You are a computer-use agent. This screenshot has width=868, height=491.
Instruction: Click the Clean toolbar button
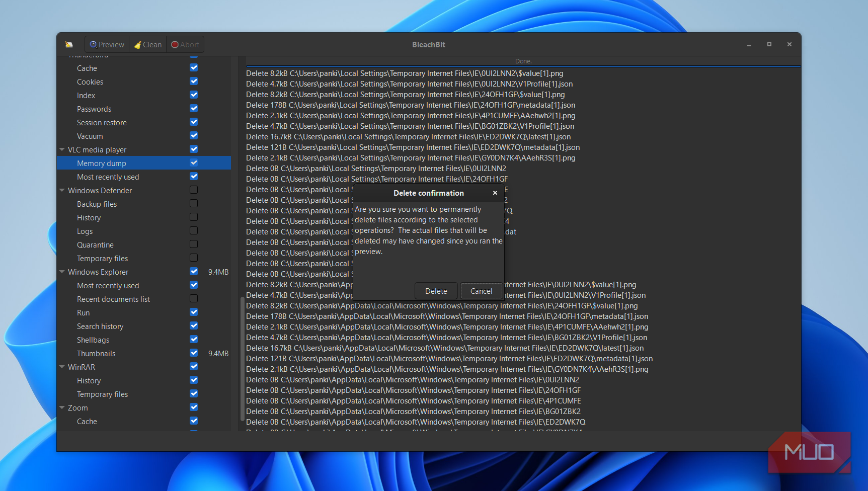[148, 45]
